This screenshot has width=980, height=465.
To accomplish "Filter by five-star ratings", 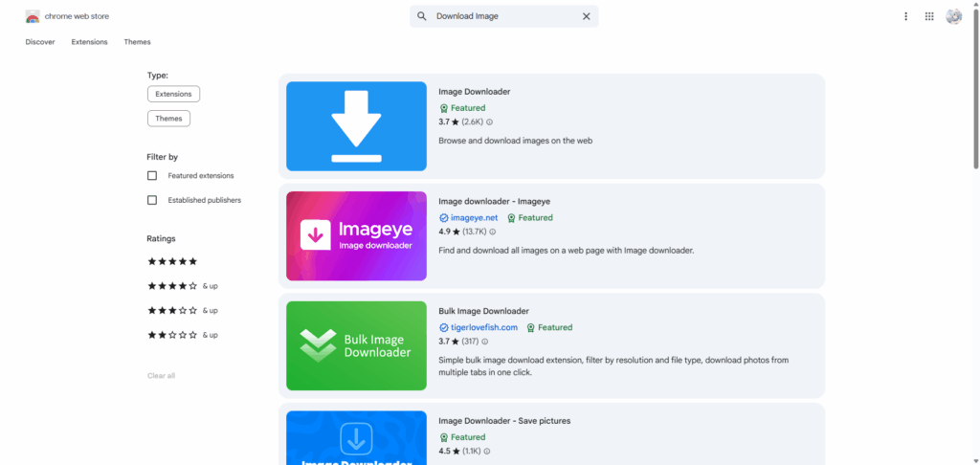I will click(172, 261).
